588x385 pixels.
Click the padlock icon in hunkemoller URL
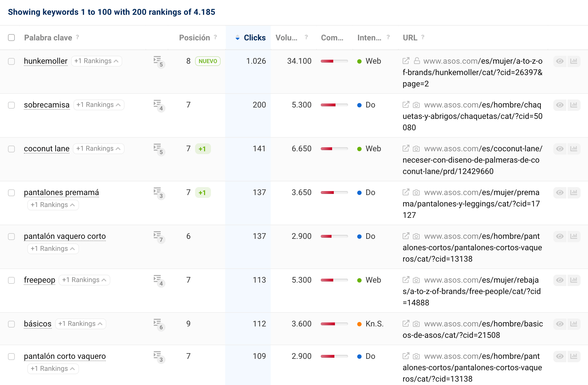coord(417,61)
